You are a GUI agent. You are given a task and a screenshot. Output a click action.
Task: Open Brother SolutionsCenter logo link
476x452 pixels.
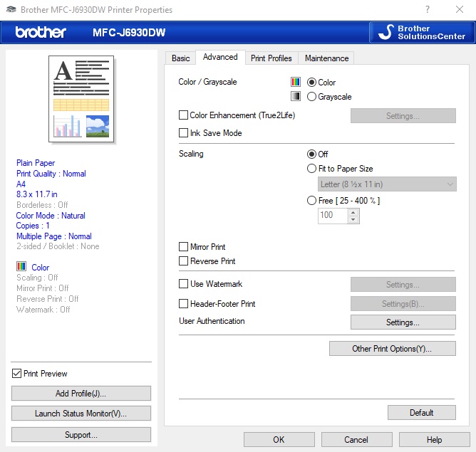[x=422, y=32]
